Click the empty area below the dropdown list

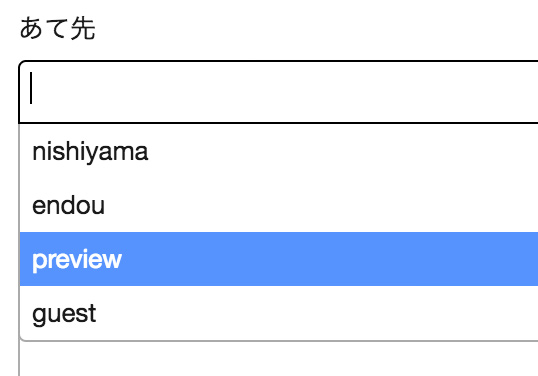[x=279, y=359]
